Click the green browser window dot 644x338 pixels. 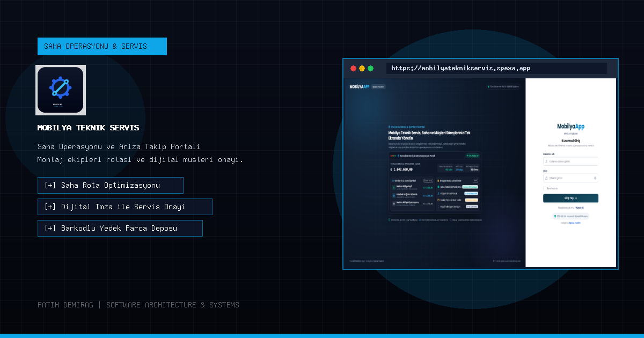(x=370, y=68)
